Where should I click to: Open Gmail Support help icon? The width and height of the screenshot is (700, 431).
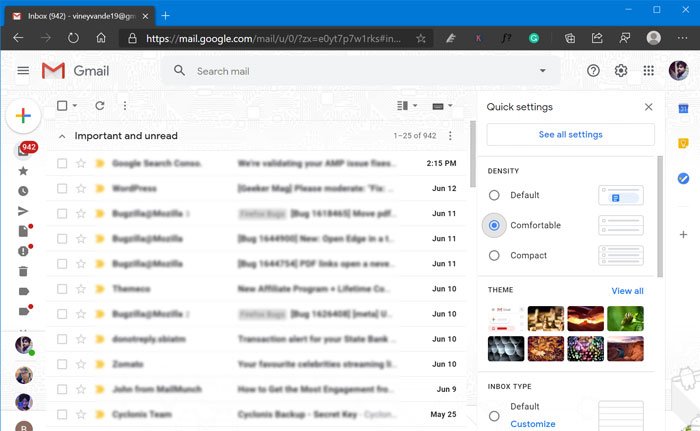click(x=593, y=71)
